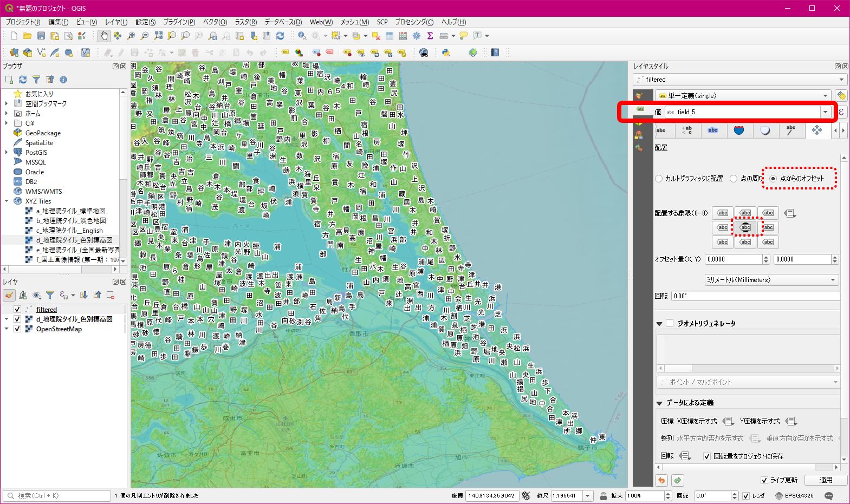Click the Save Project icon
This screenshot has height=504, width=850.
click(41, 36)
